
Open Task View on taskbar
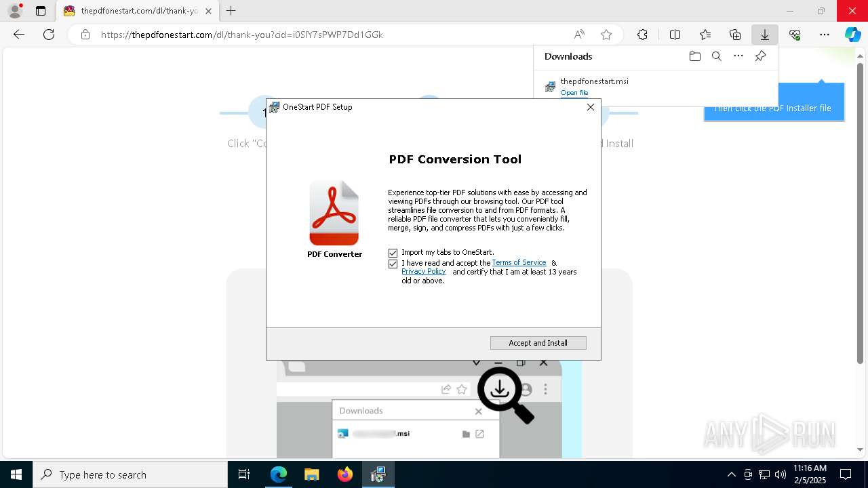244,474
